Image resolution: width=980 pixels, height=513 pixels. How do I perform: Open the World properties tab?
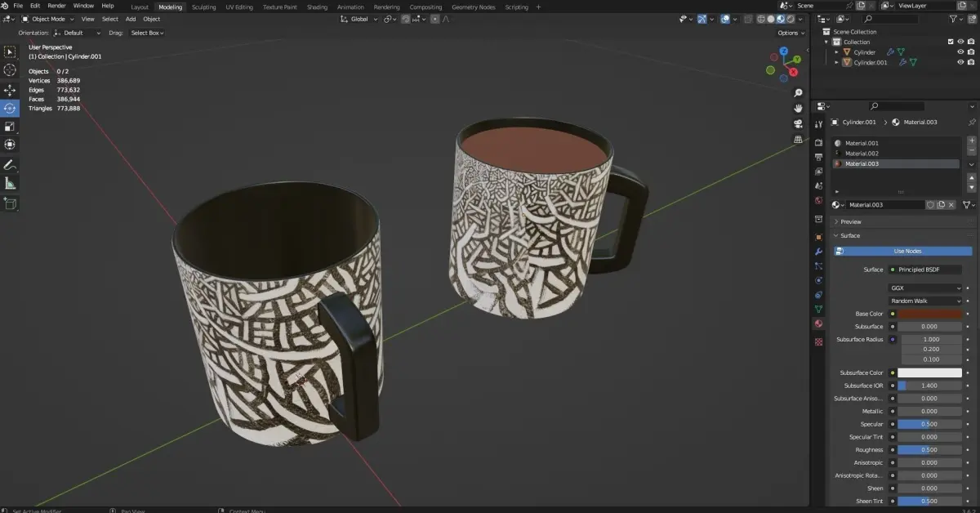818,201
